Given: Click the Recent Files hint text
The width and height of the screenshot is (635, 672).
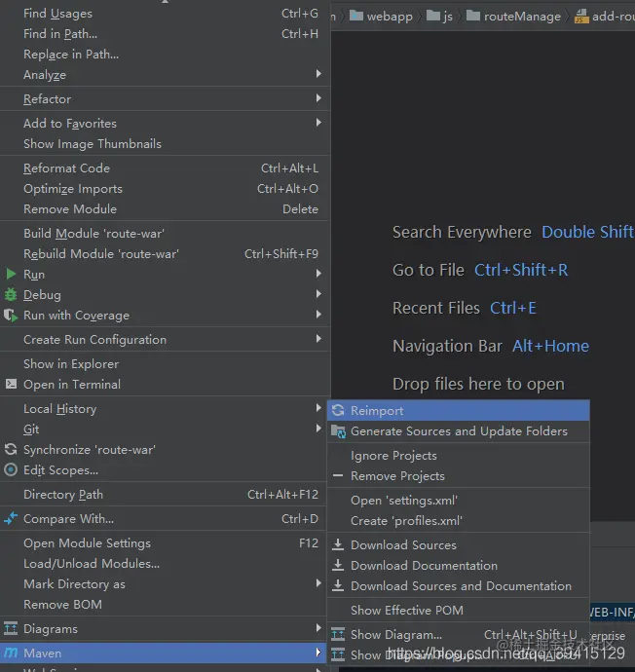Looking at the screenshot, I should 436,308.
